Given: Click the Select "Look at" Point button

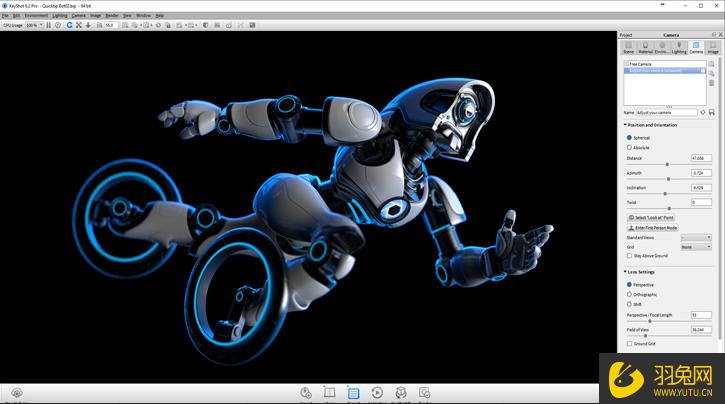Looking at the screenshot, I should pyautogui.click(x=651, y=217).
